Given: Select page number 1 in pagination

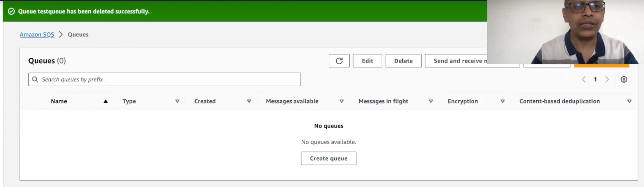Looking at the screenshot, I should point(595,80).
